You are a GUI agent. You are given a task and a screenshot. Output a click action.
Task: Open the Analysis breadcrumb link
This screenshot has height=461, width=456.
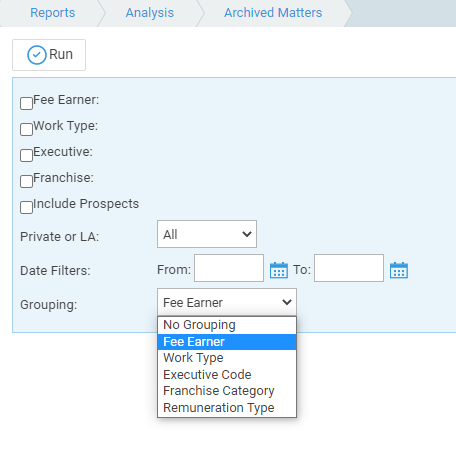[x=150, y=13]
